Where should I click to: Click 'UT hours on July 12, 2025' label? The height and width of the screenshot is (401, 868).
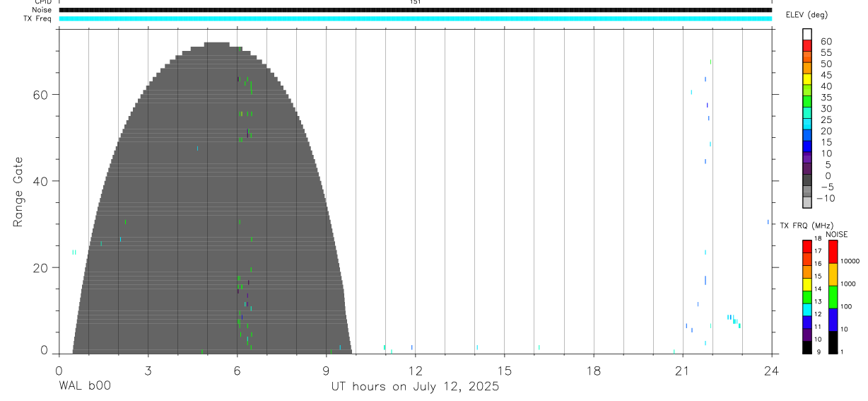(415, 387)
